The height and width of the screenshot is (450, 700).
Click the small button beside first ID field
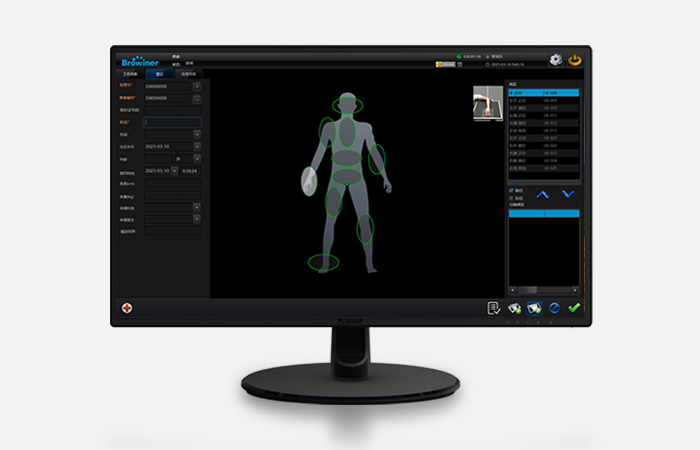click(197, 86)
